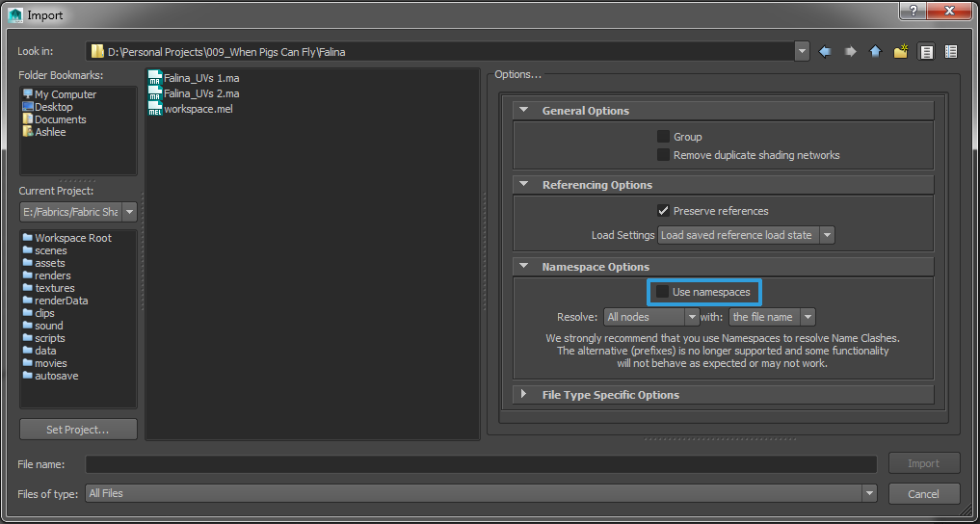Click the Look in path field
The image size is (980, 524).
pos(440,52)
